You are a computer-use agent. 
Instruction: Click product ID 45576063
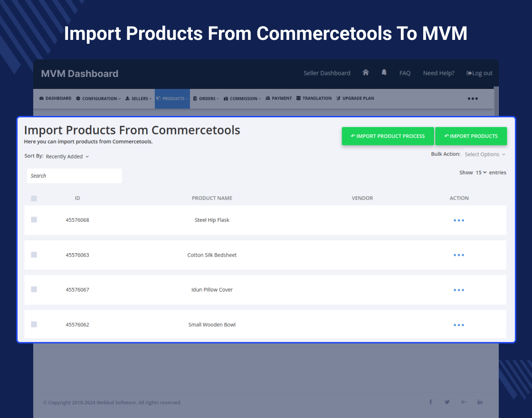pos(77,255)
